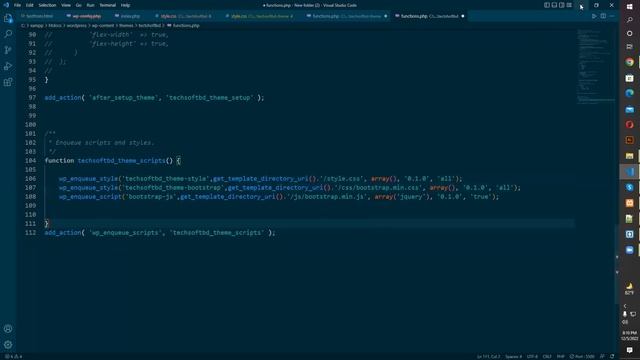The width and height of the screenshot is (640, 360).
Task: Click the function name techsoftbd_theme_scripts on line 104
Action: (121, 161)
